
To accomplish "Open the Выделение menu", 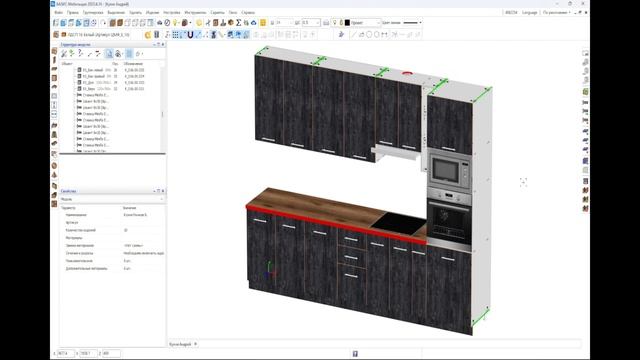I will point(116,13).
